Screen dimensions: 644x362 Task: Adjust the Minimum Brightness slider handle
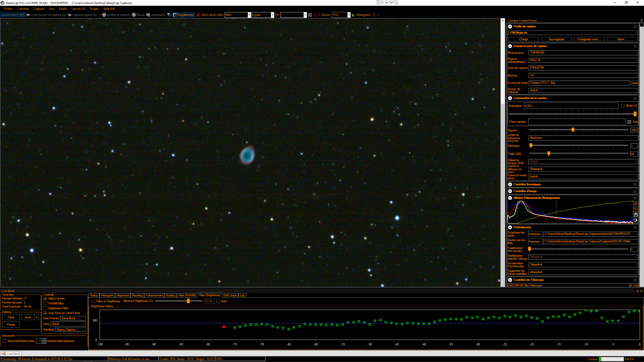(188, 301)
